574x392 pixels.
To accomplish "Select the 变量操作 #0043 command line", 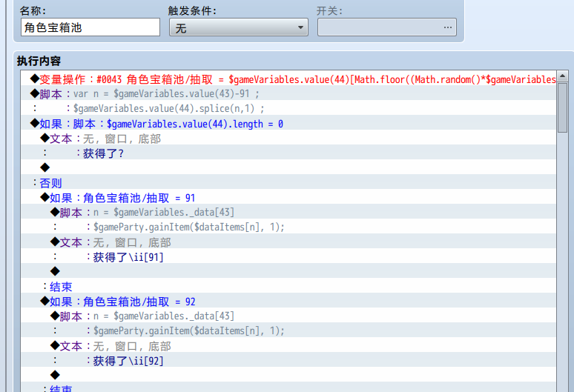I will coord(288,79).
